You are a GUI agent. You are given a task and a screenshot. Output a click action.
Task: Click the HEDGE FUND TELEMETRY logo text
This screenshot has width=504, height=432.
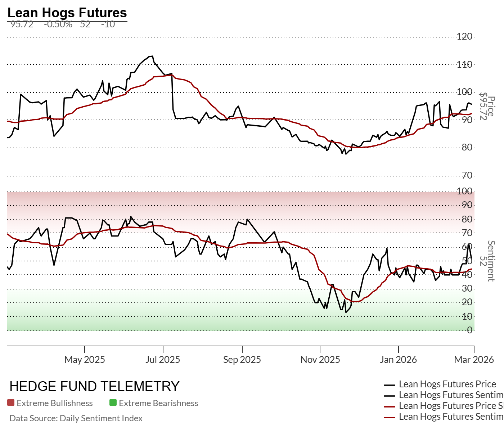[94, 387]
